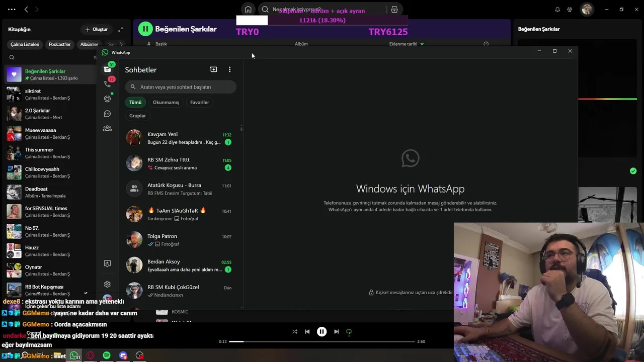Open WhatsApp Calls icon in sidebar
Image resolution: width=644 pixels, height=362 pixels.
[x=107, y=84]
